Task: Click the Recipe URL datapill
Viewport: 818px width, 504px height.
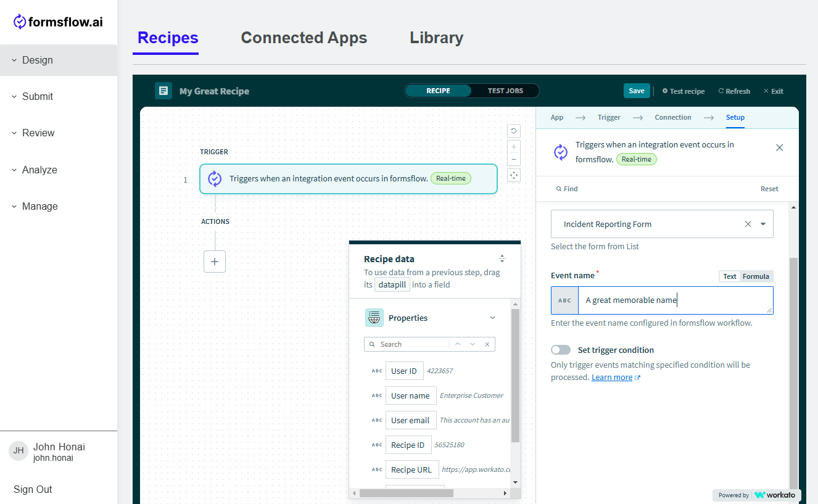Action: 412,469
